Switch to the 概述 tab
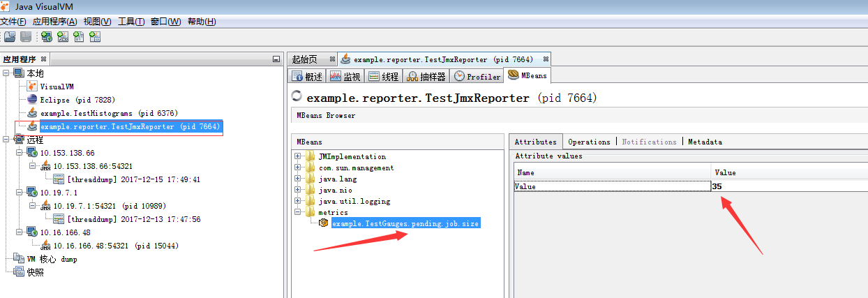Viewport: 868px width, 298px height. click(307, 76)
